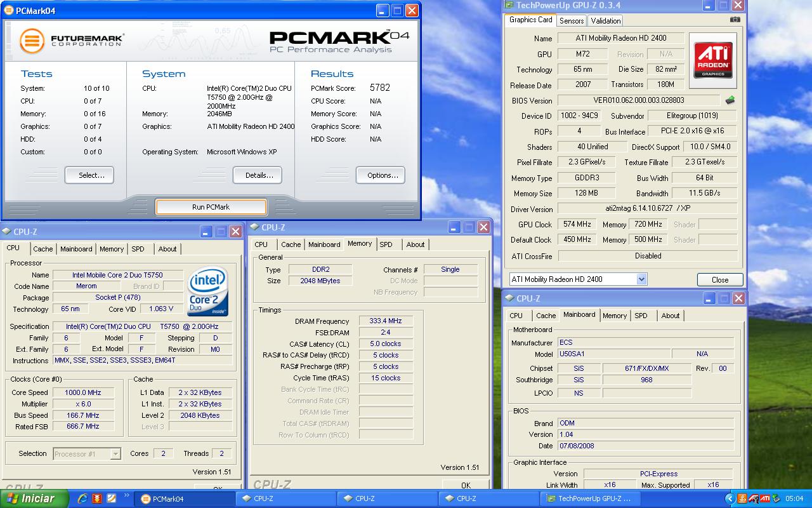This screenshot has height=508, width=812.
Task: Open the Validation tab in GPU-Z
Action: click(x=606, y=20)
